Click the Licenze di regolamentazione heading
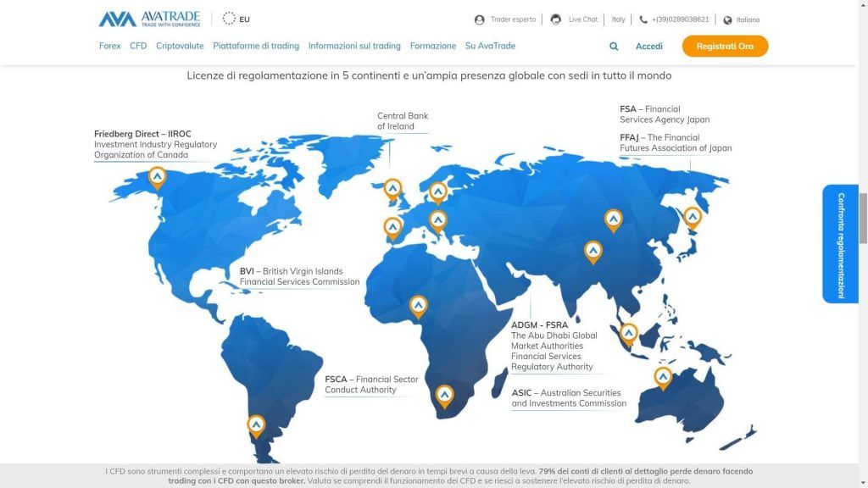Image resolution: width=868 pixels, height=488 pixels. [x=429, y=75]
